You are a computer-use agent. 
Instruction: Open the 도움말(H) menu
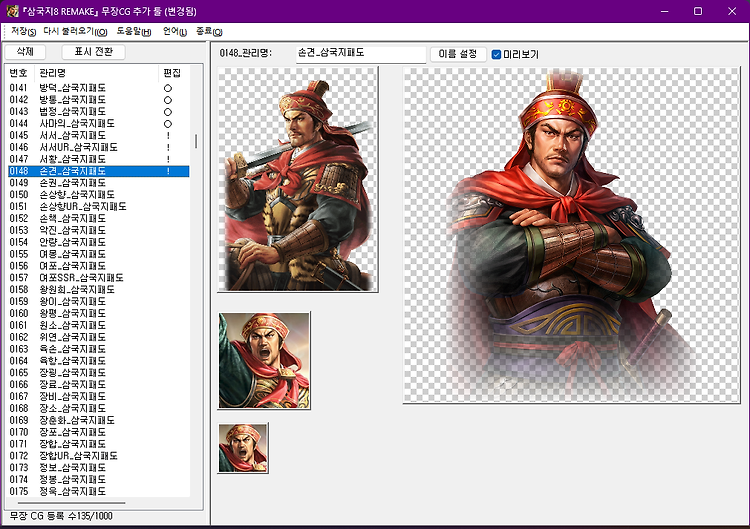click(x=134, y=32)
